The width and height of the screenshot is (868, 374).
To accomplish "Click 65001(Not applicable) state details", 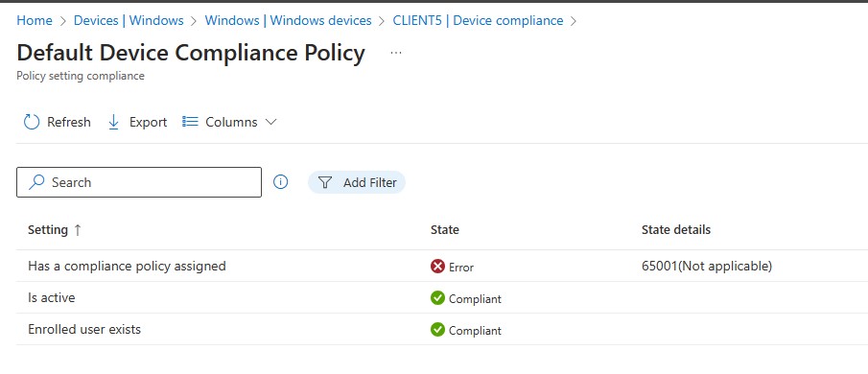I will coord(706,267).
